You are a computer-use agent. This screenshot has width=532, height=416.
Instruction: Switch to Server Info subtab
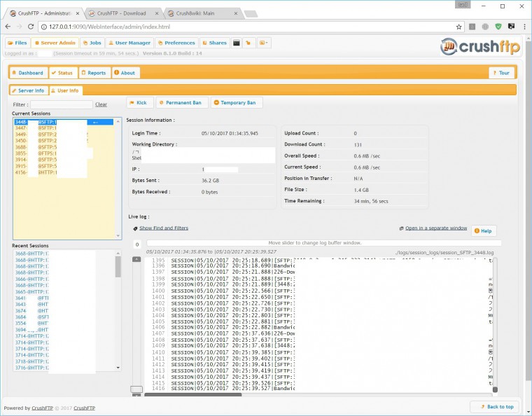point(28,90)
